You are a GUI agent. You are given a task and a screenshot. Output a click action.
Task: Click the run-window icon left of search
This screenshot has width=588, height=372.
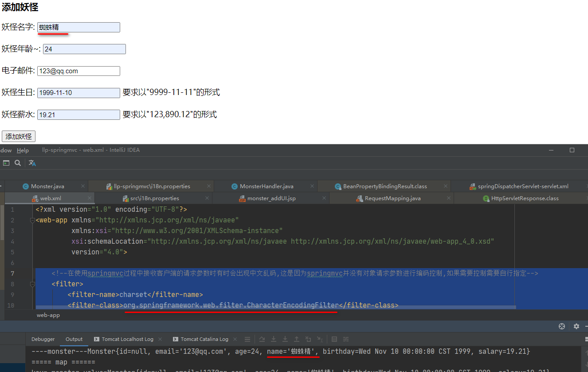tap(6, 163)
